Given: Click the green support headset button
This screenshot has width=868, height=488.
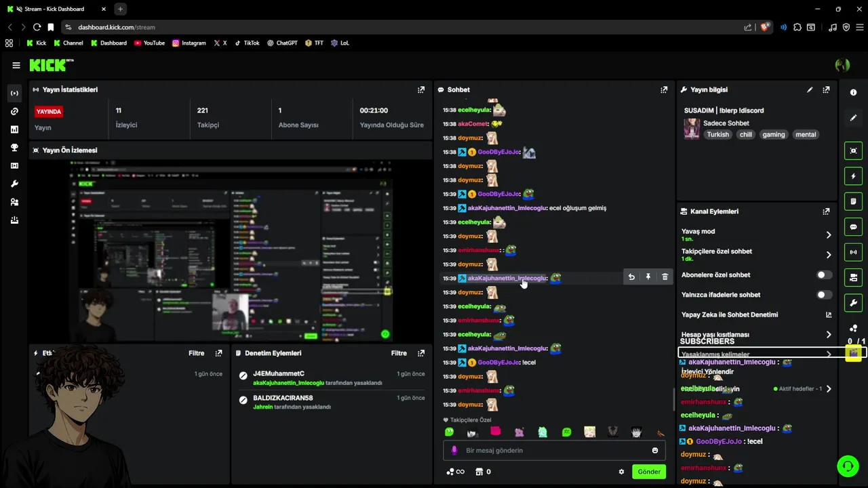Looking at the screenshot, I should pos(848,466).
